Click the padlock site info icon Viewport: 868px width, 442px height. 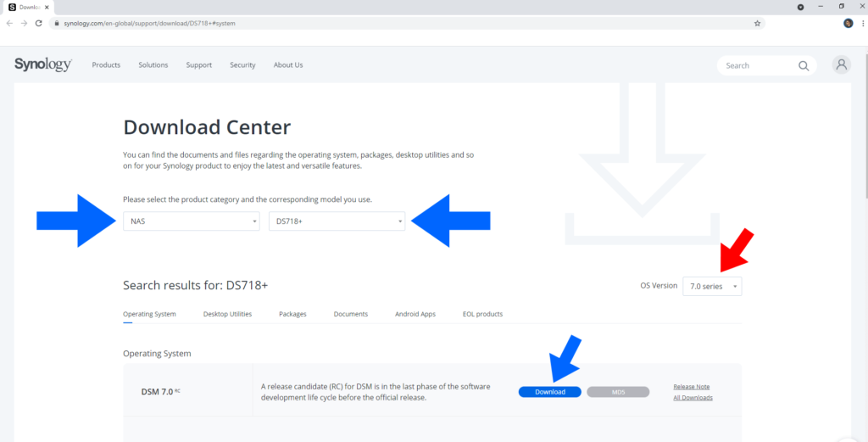(x=57, y=23)
